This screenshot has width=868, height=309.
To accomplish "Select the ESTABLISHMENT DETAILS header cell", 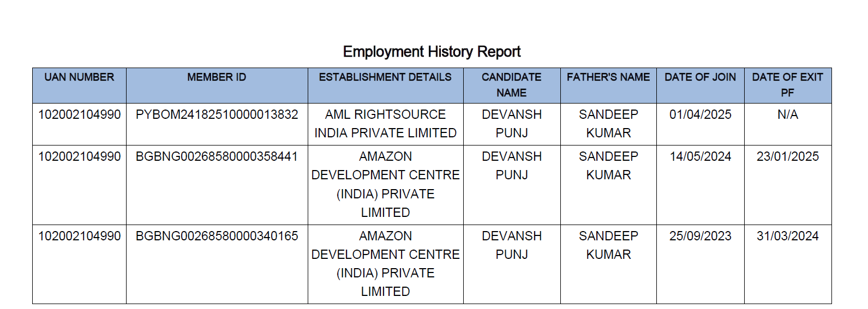I will 385,77.
